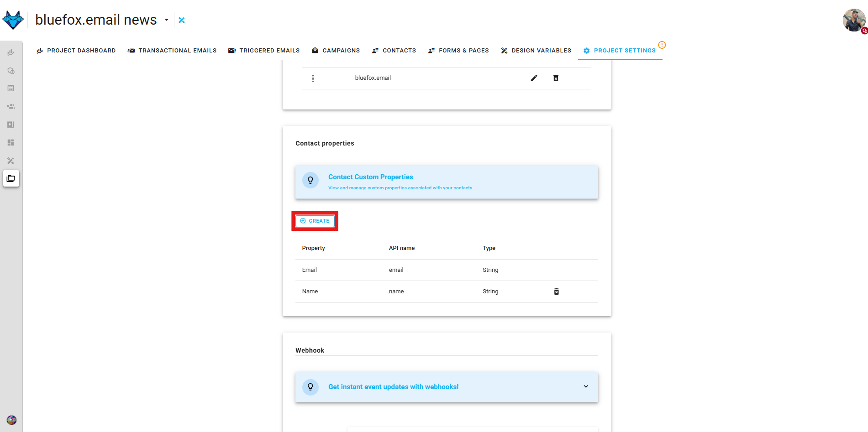This screenshot has height=432, width=868.
Task: Click the 'API name' column header
Action: [x=401, y=248]
